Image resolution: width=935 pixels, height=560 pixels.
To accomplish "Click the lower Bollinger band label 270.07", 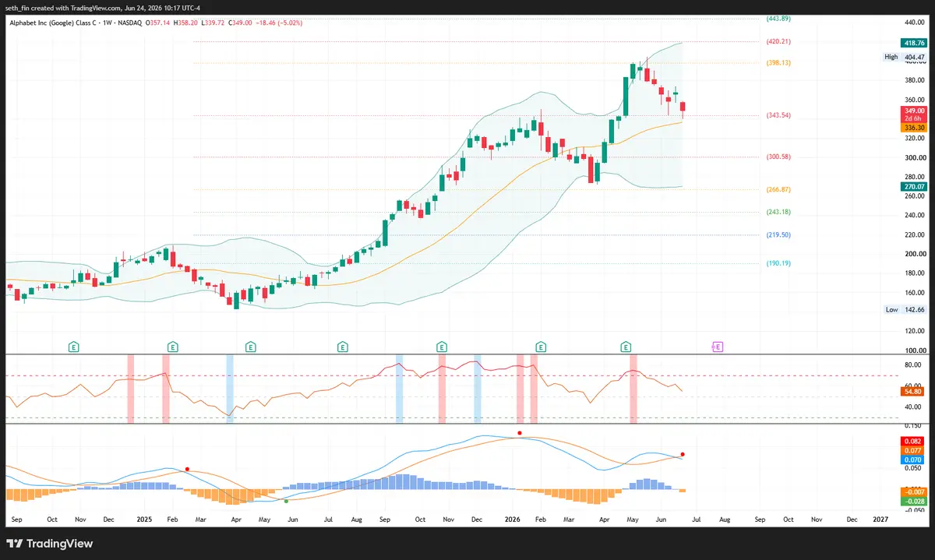I will click(x=913, y=187).
